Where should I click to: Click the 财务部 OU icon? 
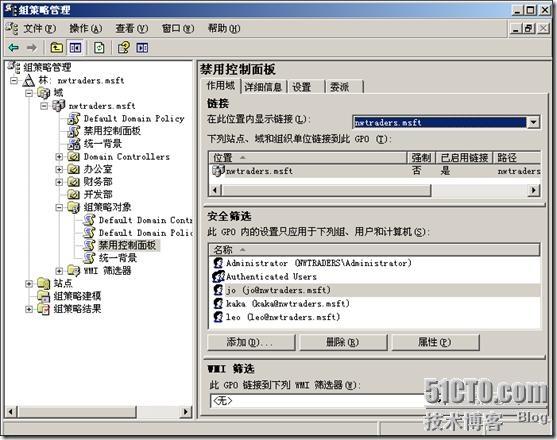click(x=74, y=182)
